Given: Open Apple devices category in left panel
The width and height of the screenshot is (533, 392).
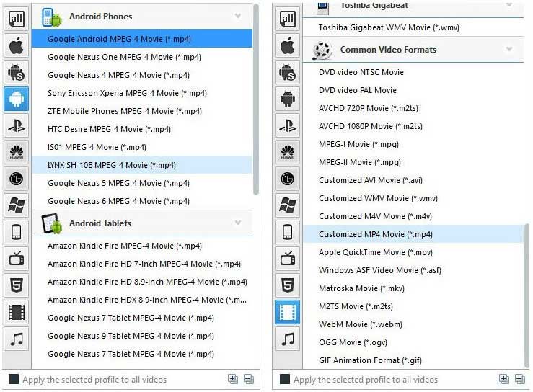Looking at the screenshot, I should tap(17, 45).
